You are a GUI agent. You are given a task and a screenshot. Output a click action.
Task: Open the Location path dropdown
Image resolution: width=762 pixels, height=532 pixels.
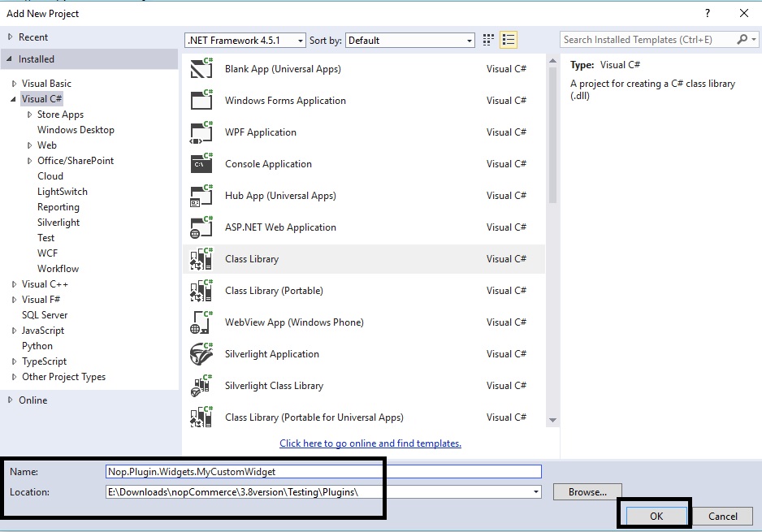pos(535,492)
